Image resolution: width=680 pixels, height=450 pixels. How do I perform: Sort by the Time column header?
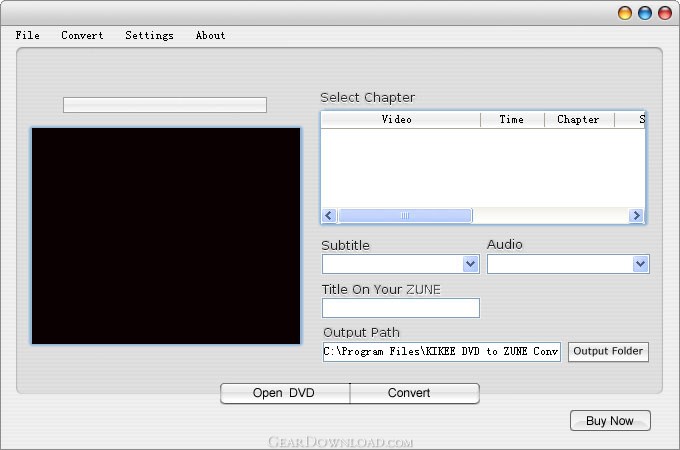pyautogui.click(x=512, y=120)
